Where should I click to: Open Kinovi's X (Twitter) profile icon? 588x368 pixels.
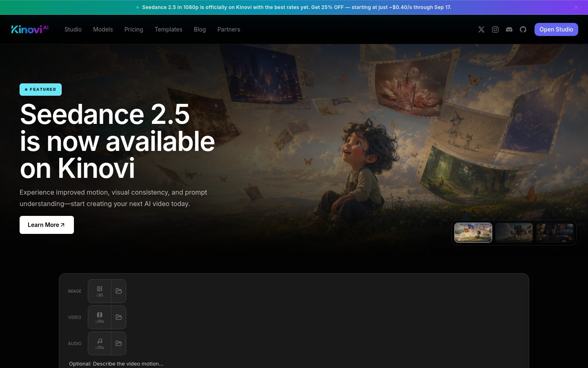pos(481,29)
